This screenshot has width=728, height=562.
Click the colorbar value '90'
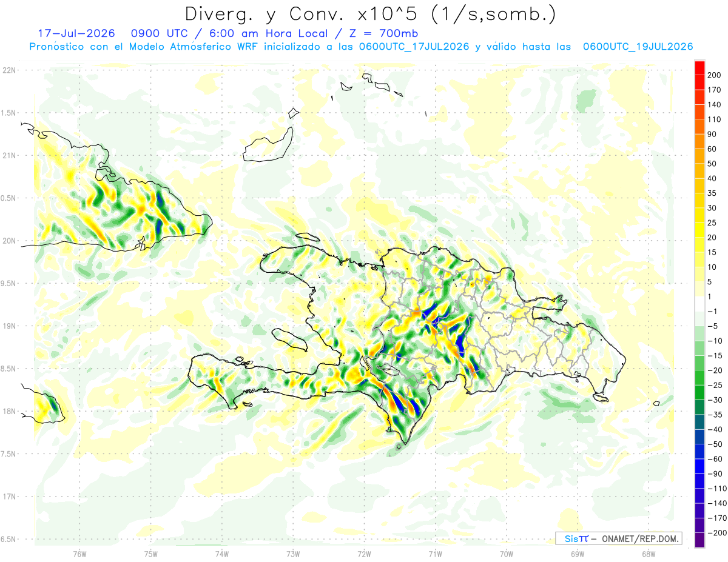(712, 134)
